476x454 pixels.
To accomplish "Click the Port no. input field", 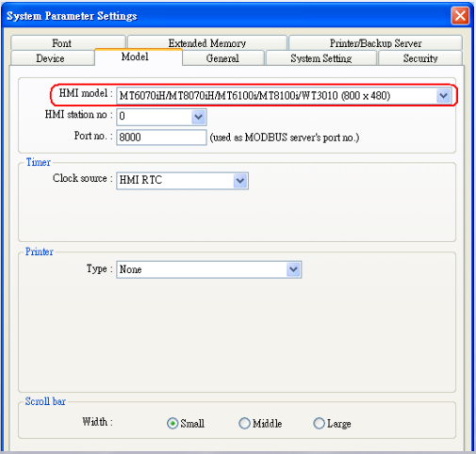I will [161, 138].
